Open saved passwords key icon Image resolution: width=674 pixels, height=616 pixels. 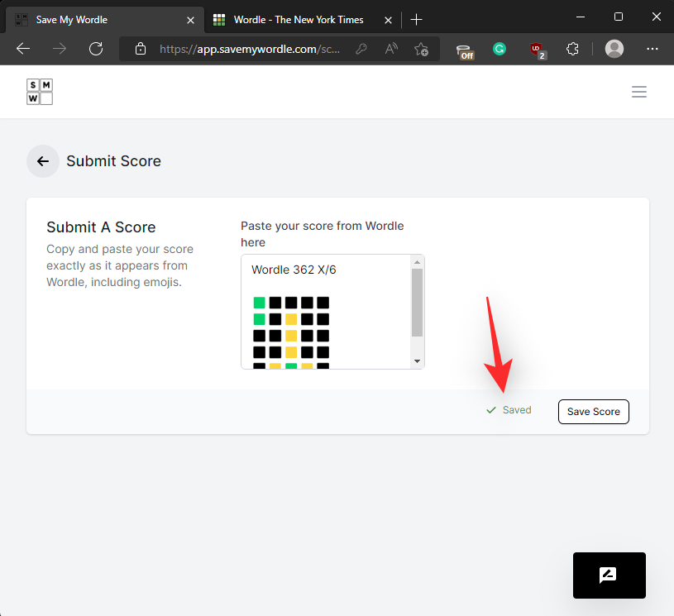click(361, 49)
